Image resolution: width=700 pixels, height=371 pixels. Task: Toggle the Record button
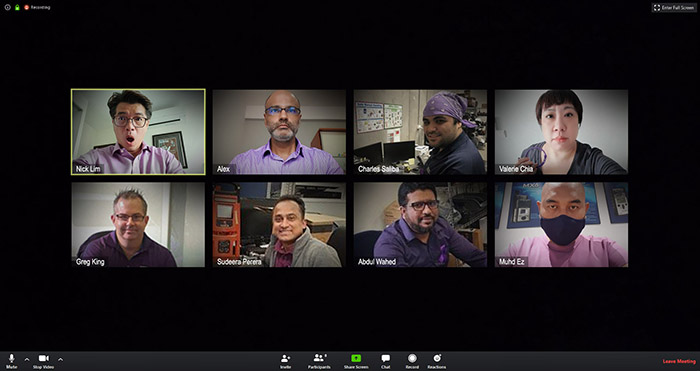point(412,361)
